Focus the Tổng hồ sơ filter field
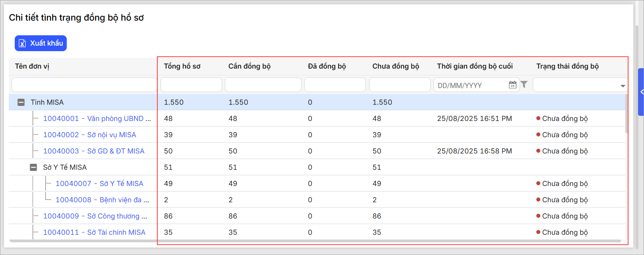The image size is (644, 255). point(191,85)
